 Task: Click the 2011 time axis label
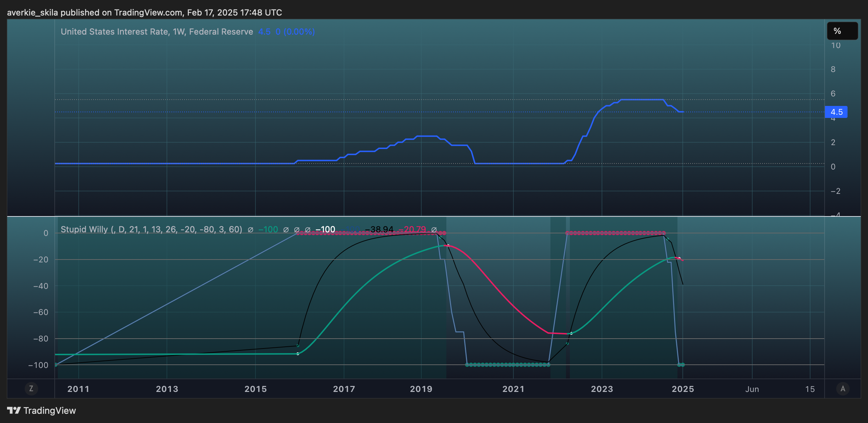click(78, 389)
